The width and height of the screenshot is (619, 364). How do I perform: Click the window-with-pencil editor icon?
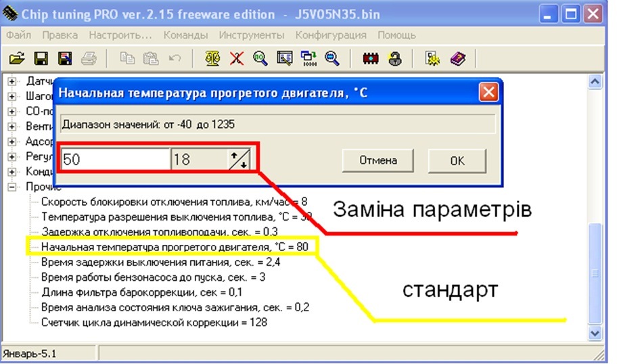(284, 58)
